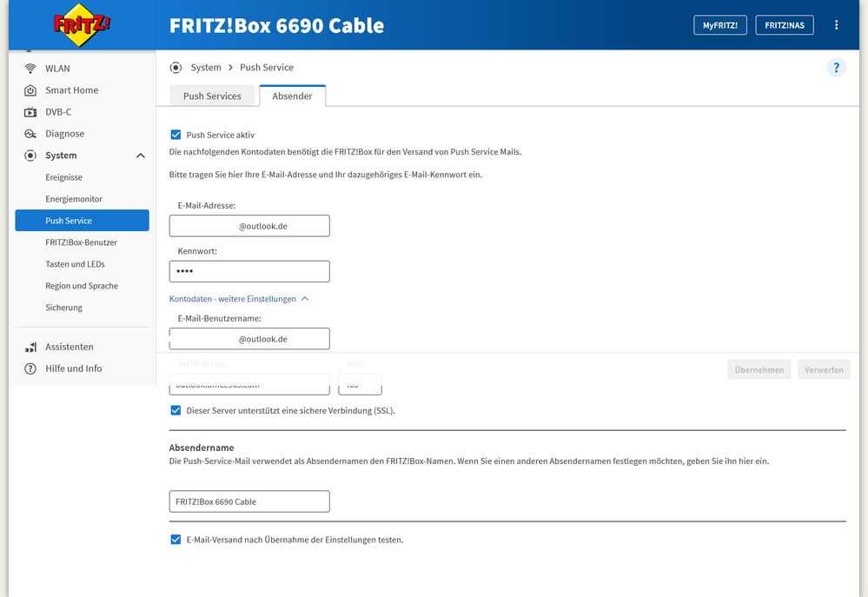Open Energiemonitor in the sidebar
The width and height of the screenshot is (868, 597).
pos(74,199)
